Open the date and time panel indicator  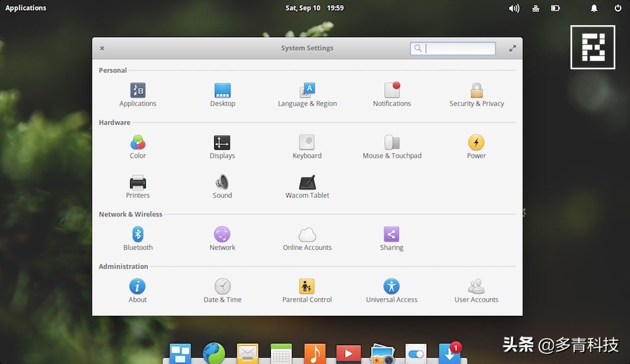tap(314, 8)
